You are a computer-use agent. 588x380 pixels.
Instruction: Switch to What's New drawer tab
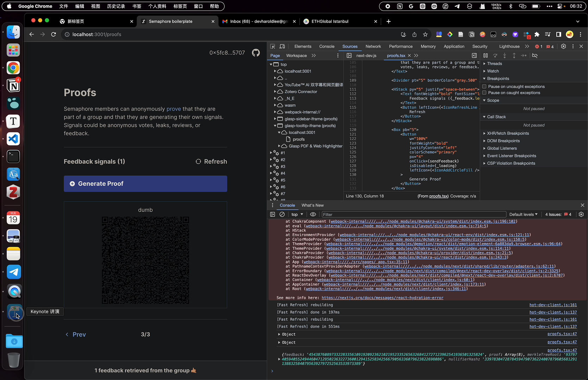312,205
